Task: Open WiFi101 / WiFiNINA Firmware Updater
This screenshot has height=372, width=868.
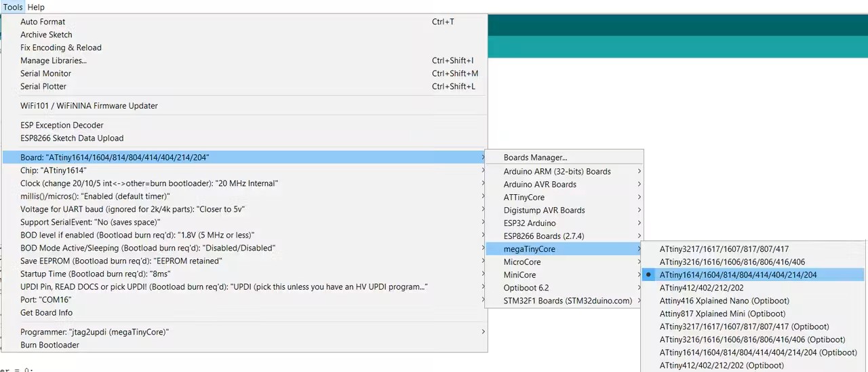Action: pyautogui.click(x=244, y=106)
